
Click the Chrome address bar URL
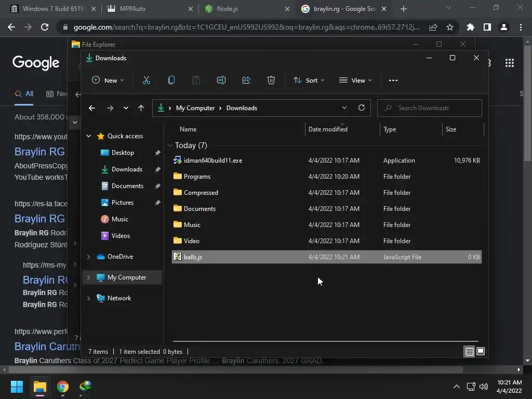[246, 27]
